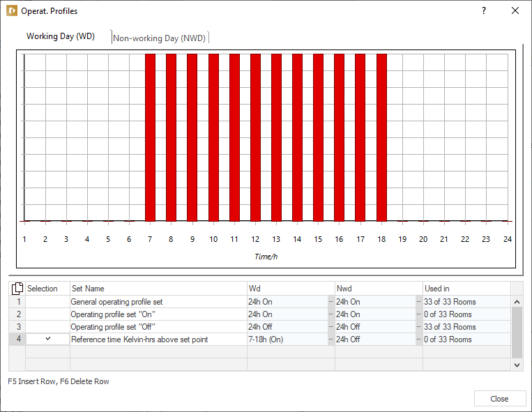This screenshot has height=412, width=532.
Task: Select General operating profile set name cell
Action: click(x=158, y=301)
